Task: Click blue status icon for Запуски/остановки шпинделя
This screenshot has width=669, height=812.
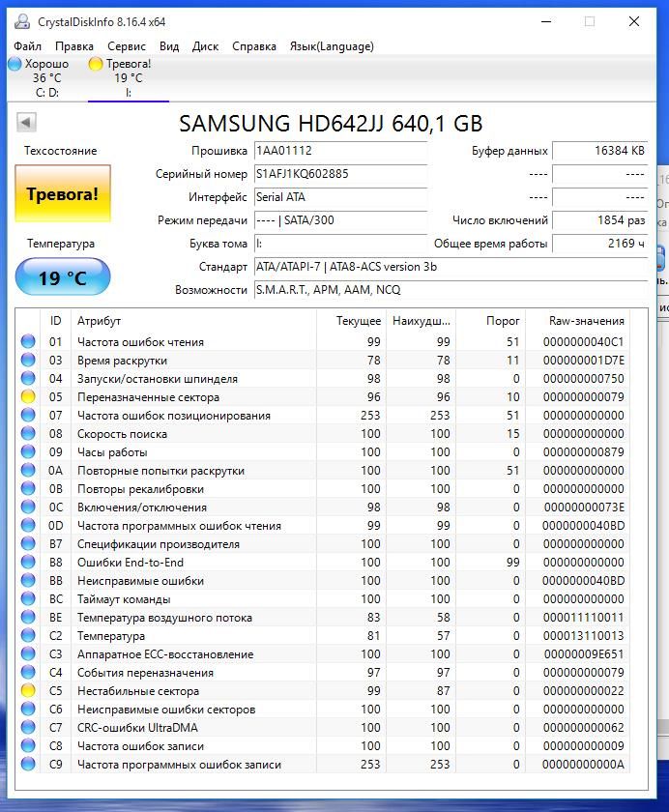Action: pyautogui.click(x=28, y=378)
